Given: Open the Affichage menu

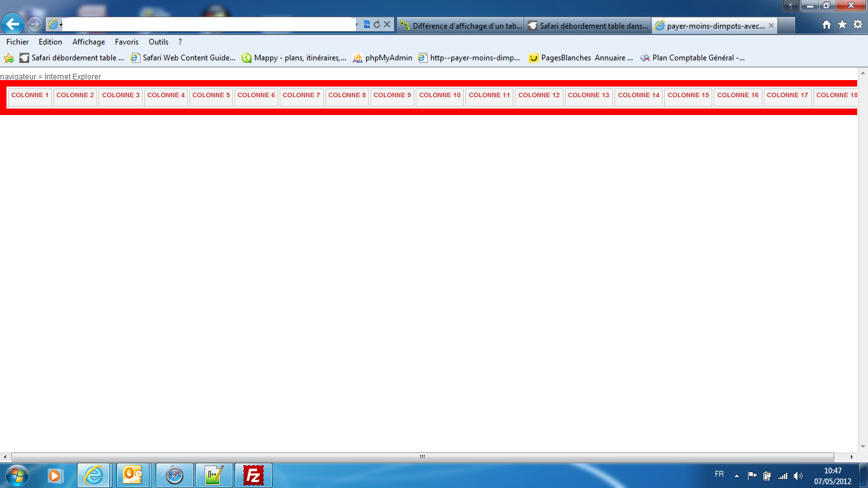Looking at the screenshot, I should tap(88, 42).
